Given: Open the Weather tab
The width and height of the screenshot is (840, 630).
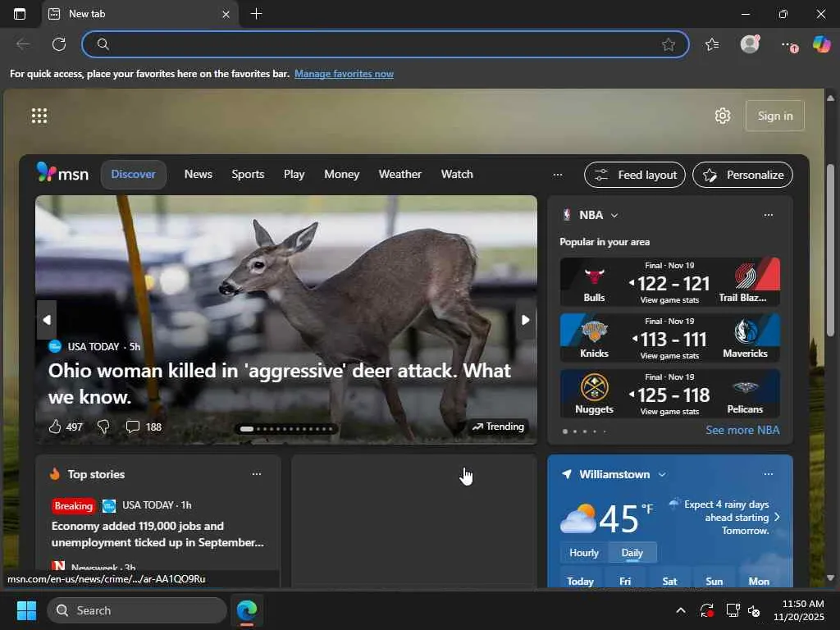Looking at the screenshot, I should pyautogui.click(x=400, y=174).
